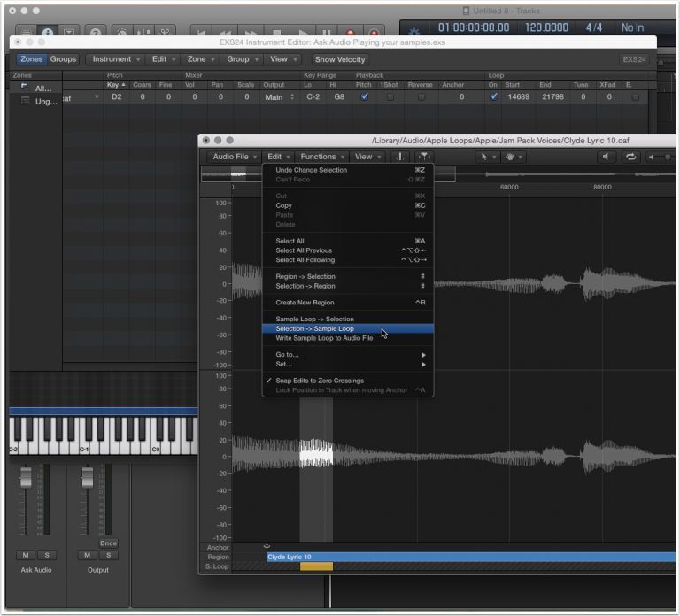Change the Output Main selector stepper
The image size is (680, 616).
pyautogui.click(x=292, y=97)
